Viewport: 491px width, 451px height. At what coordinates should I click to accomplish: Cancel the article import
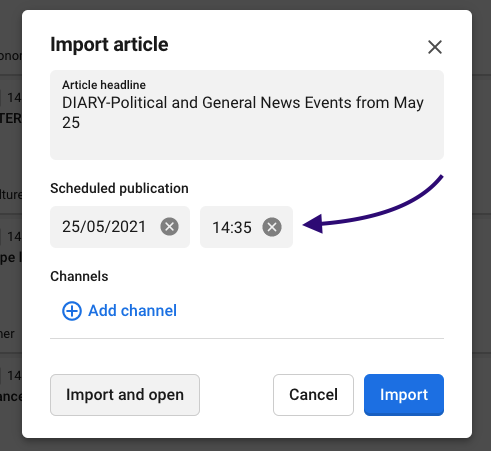tap(313, 395)
